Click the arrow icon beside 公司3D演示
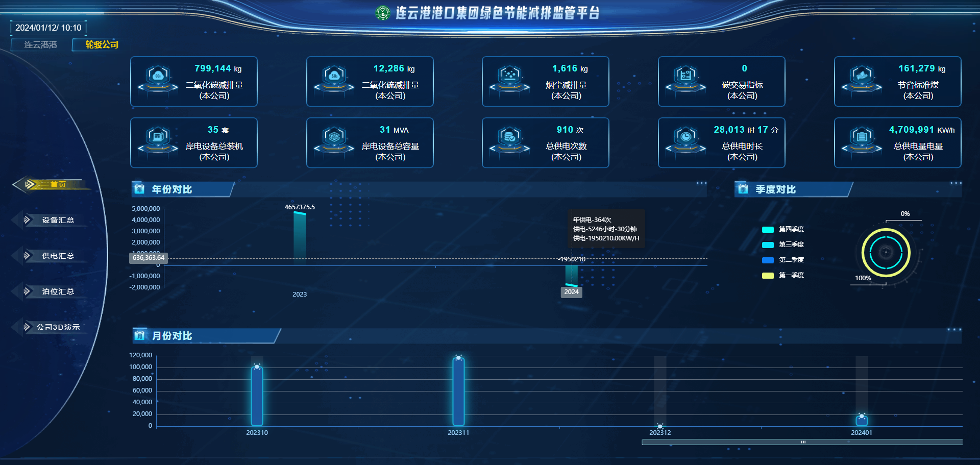This screenshot has height=465, width=980. [x=27, y=327]
